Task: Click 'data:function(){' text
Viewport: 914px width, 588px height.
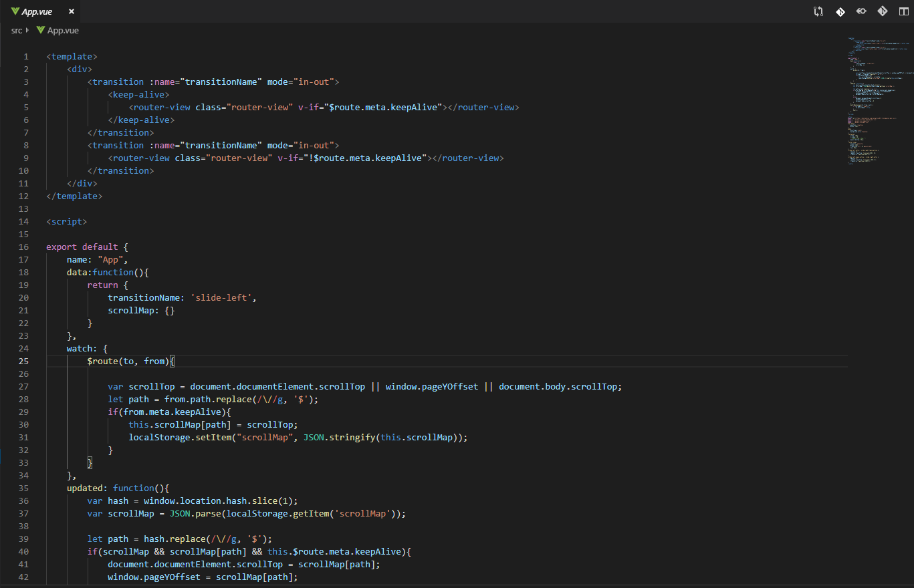Action: point(108,272)
